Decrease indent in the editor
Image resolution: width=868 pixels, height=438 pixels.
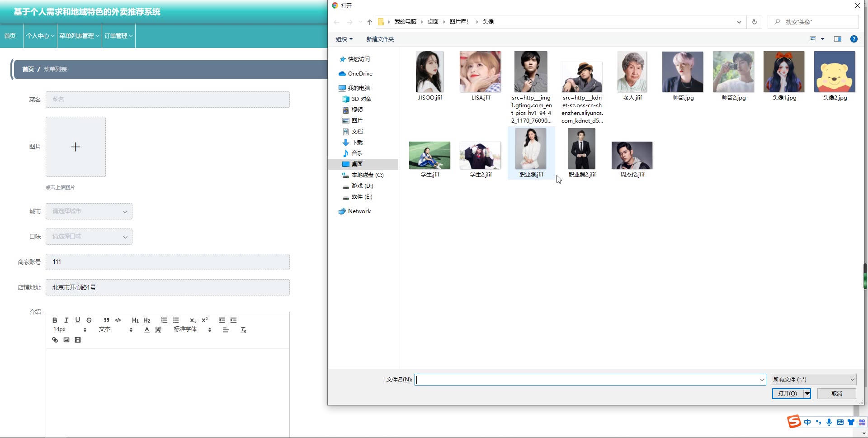(222, 320)
